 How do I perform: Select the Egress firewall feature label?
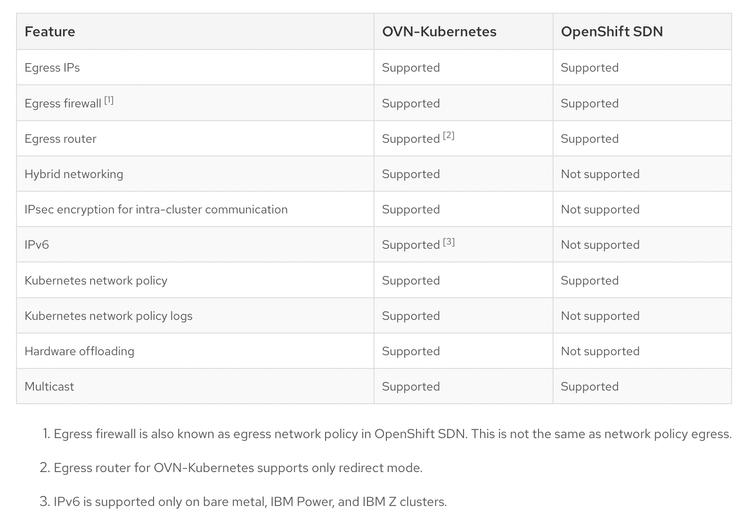tap(62, 104)
